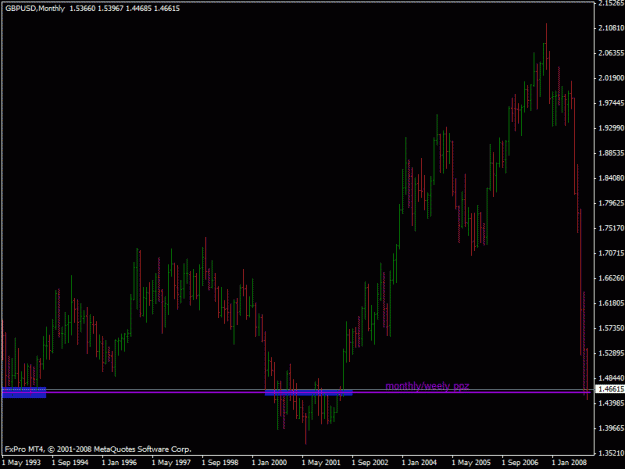
Task: Click the 1.52895 price axis label
Action: coord(611,353)
